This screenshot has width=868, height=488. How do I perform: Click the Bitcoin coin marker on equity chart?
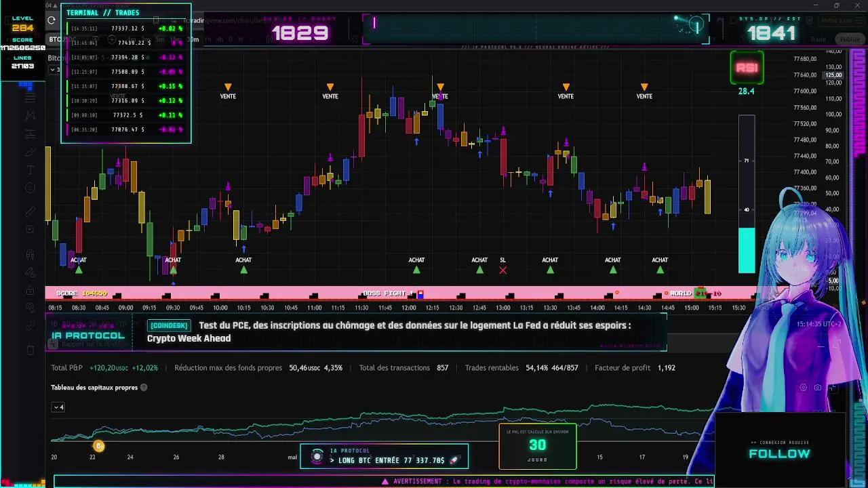pos(98,446)
